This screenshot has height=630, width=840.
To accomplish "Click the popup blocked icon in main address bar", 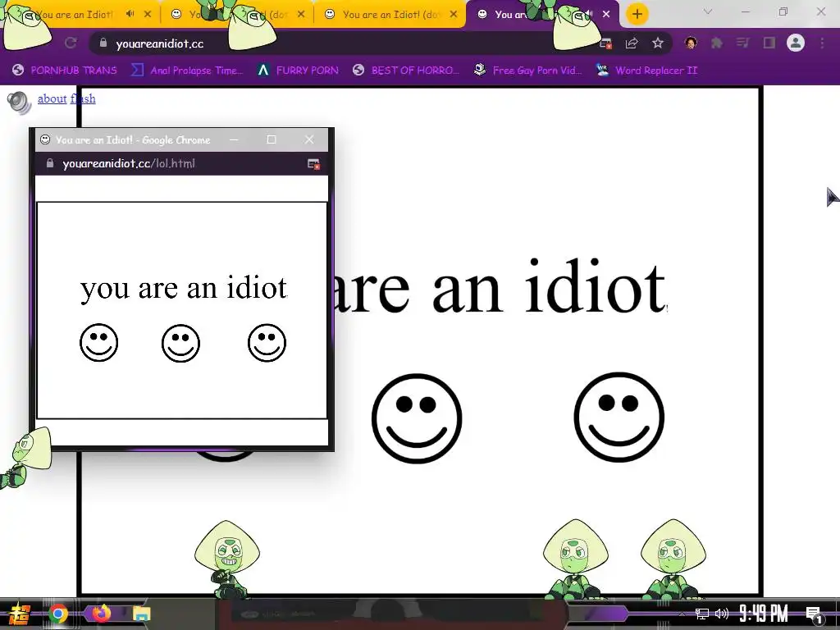I will click(x=606, y=44).
